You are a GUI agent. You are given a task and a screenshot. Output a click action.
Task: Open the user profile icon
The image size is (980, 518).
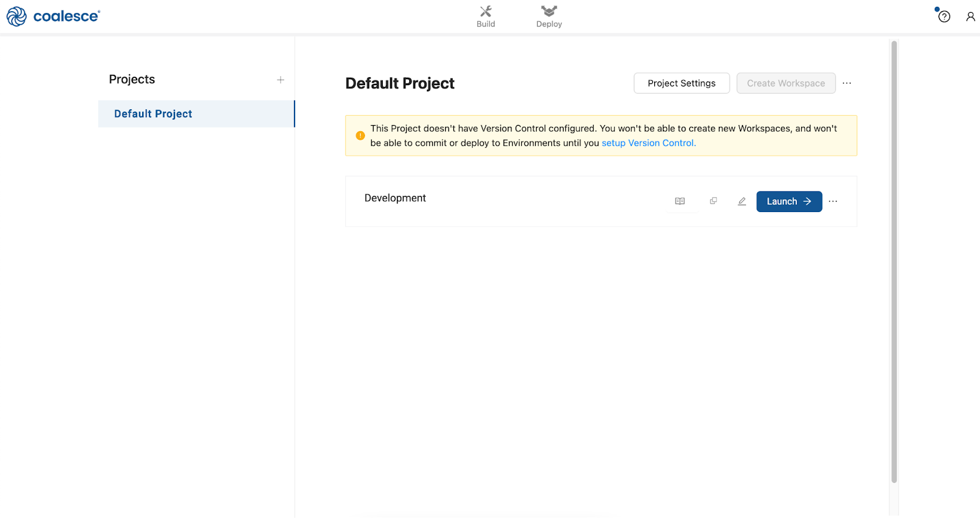[x=970, y=17]
